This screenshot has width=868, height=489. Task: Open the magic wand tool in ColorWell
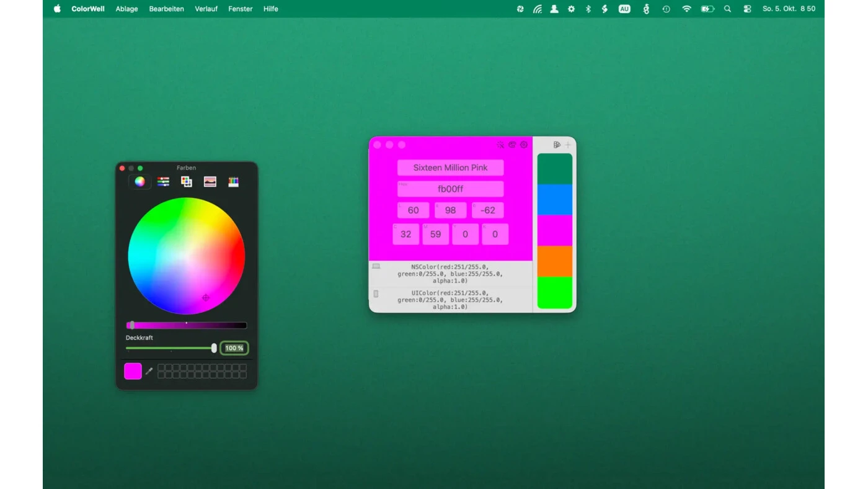500,145
